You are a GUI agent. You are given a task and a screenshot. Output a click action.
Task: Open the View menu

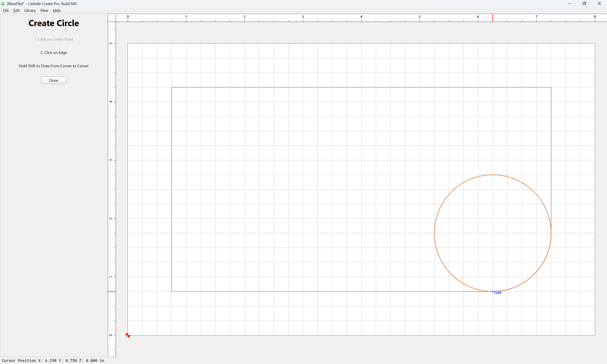(44, 10)
